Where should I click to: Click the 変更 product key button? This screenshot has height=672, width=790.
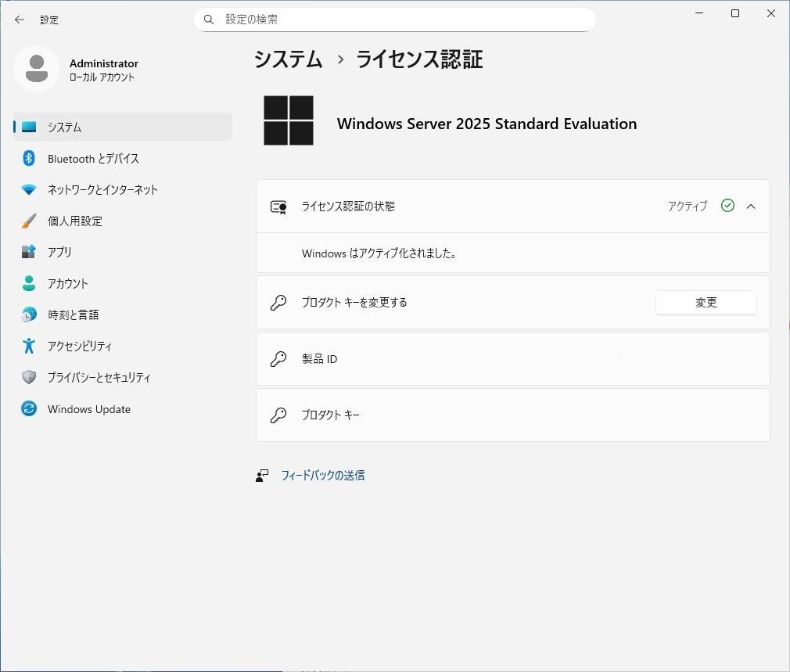coord(706,303)
